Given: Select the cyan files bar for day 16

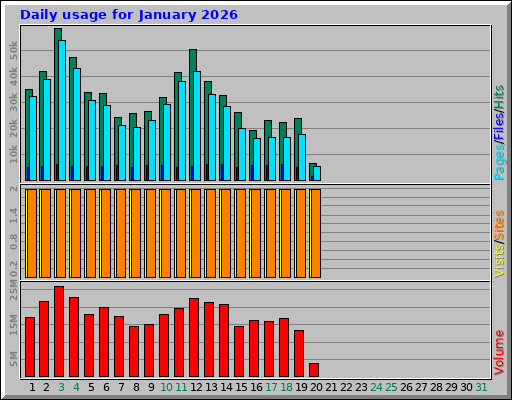Looking at the screenshot, I should coord(257,159).
